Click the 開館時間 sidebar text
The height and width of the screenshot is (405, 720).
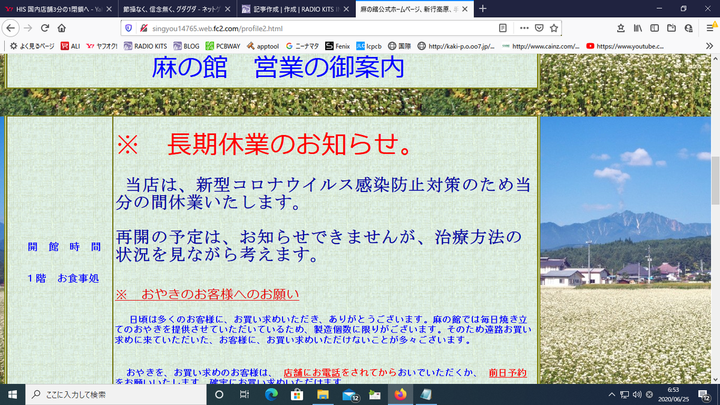pos(64,247)
